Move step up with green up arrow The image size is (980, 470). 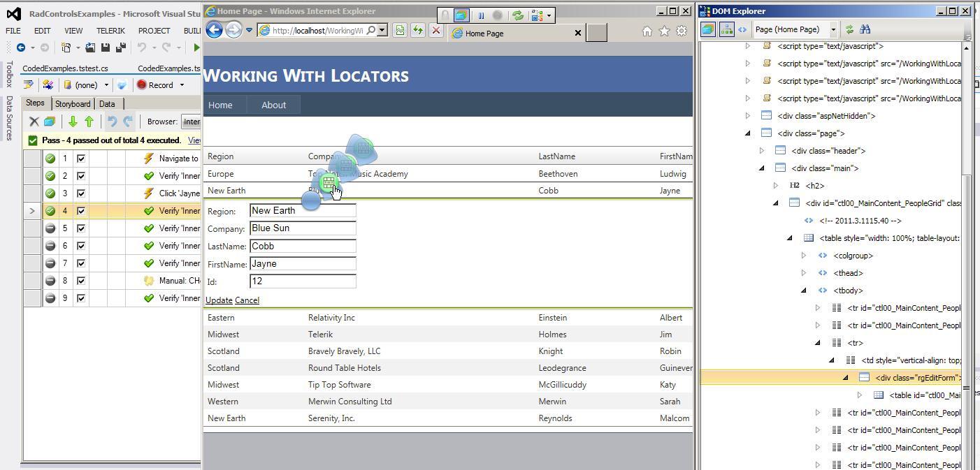[x=89, y=122]
